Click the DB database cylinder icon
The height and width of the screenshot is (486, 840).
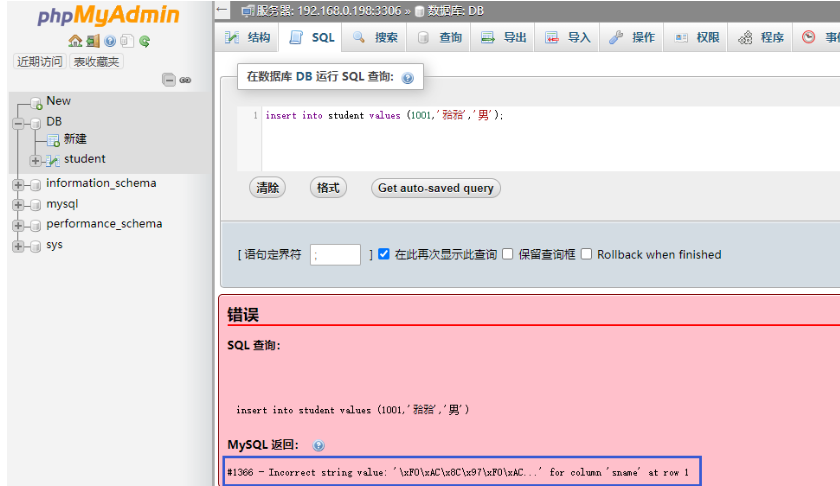(x=36, y=123)
